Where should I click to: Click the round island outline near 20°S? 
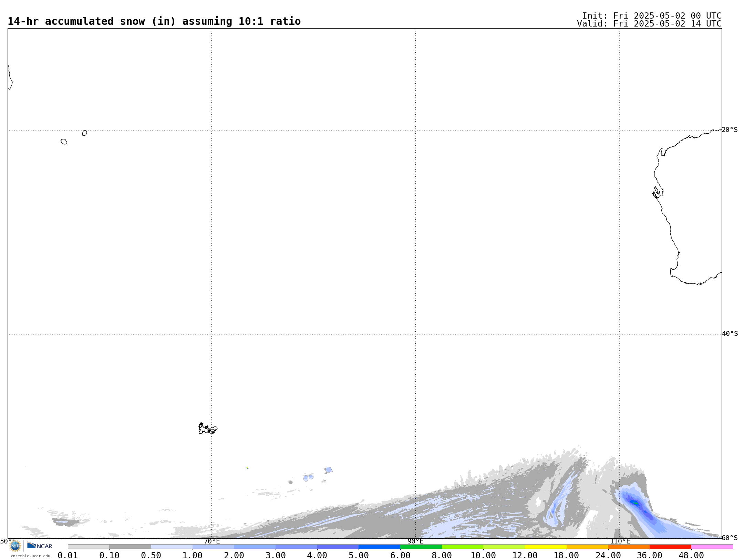tap(64, 142)
